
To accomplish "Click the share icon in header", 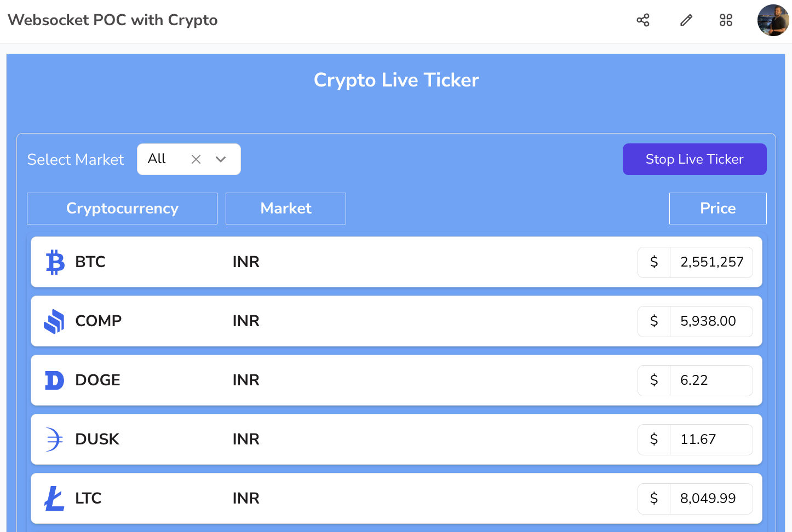I will (643, 20).
